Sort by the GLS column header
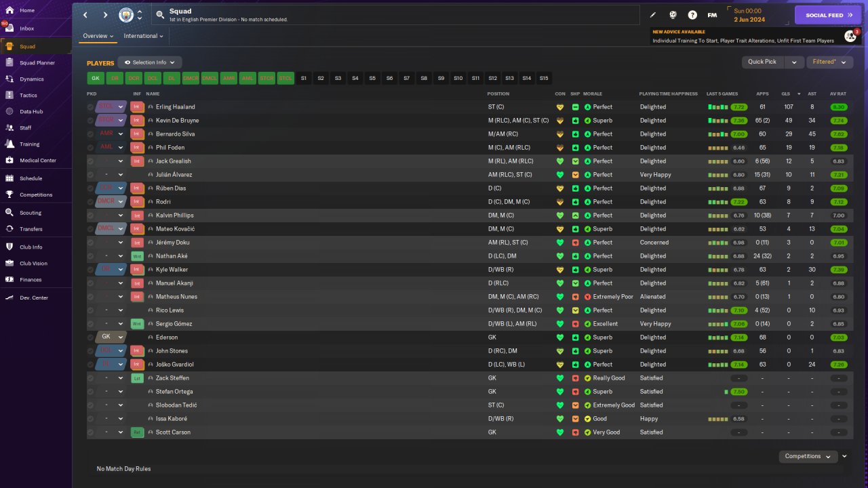This screenshot has width=868, height=488. coord(786,94)
